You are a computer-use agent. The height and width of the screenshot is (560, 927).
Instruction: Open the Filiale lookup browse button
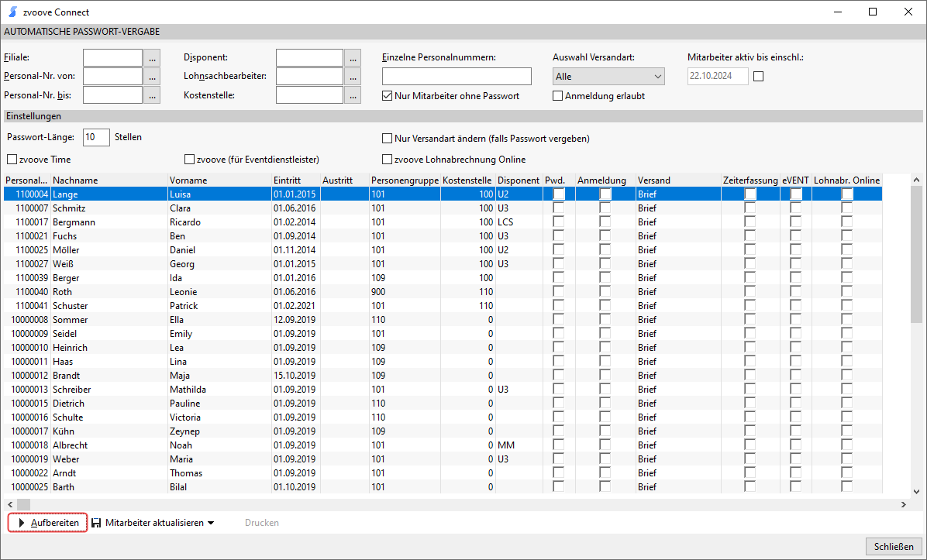[x=152, y=58]
